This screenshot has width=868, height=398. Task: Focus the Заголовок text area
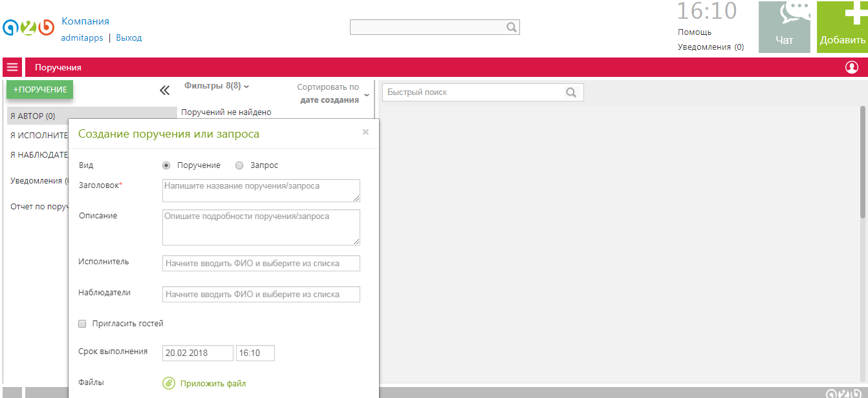pyautogui.click(x=261, y=191)
